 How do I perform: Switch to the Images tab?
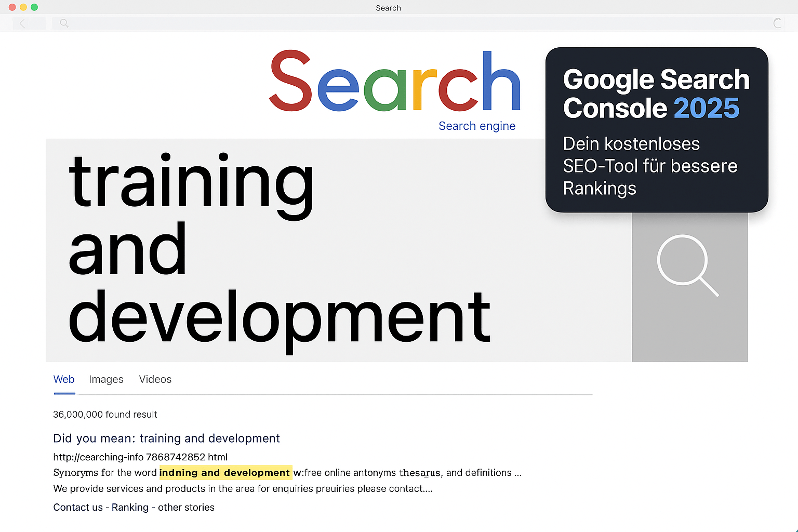coord(106,379)
